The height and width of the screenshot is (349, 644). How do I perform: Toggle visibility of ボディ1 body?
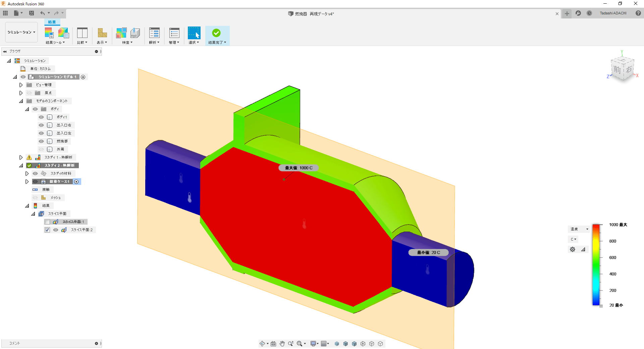point(41,117)
